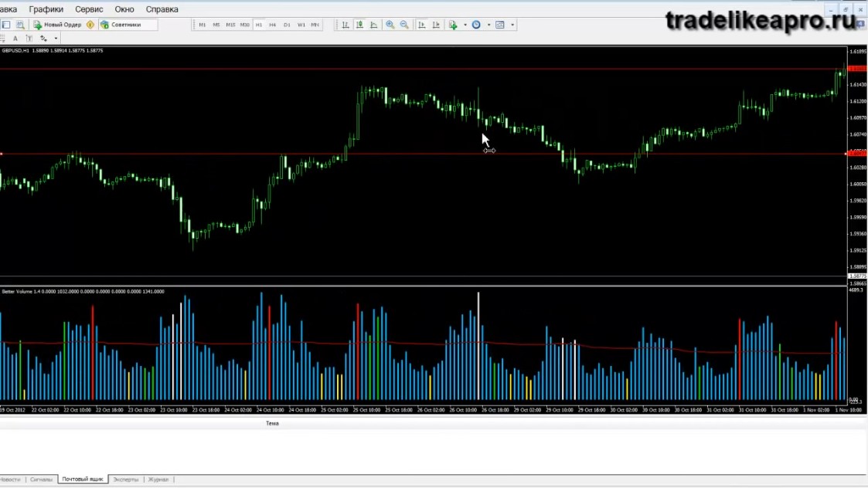The image size is (868, 488).
Task: Switch chart to M1 timeframe
Action: coord(202,25)
